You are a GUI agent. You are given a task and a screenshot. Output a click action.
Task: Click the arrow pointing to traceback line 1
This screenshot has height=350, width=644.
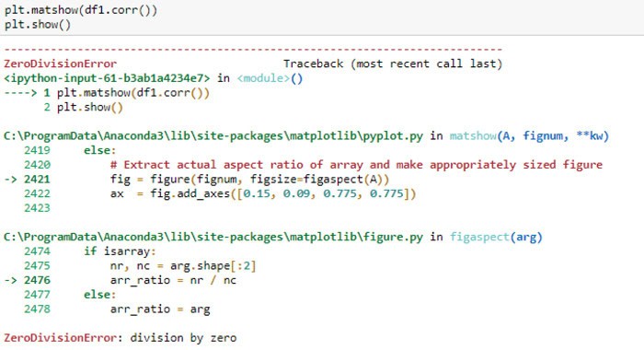click(20, 93)
